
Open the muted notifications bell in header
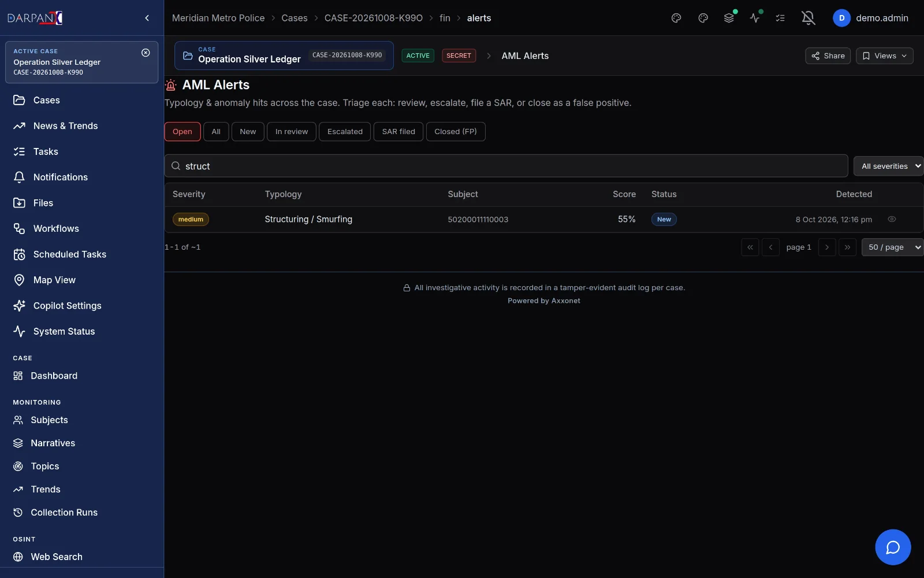(808, 18)
